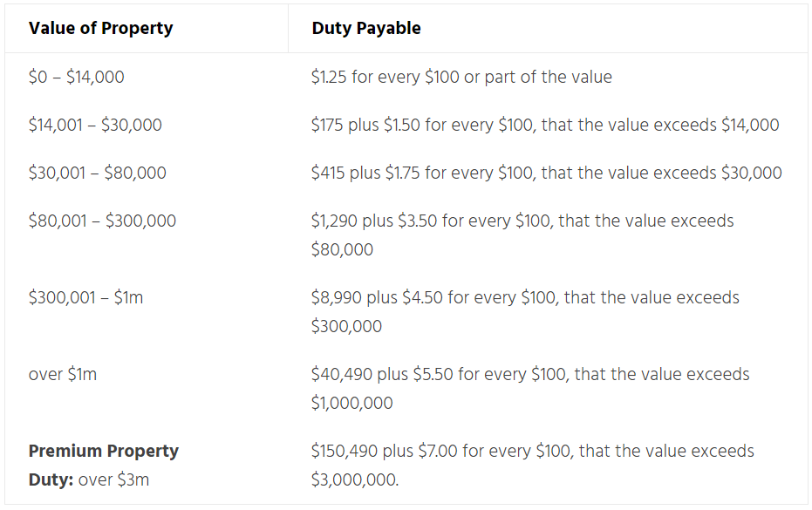
Task: Click the $8,990 plus $4.50 duty description
Action: (525, 312)
